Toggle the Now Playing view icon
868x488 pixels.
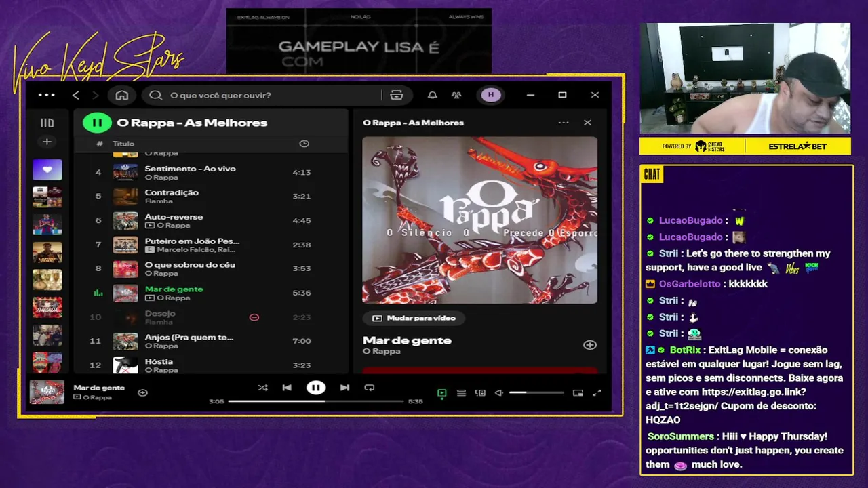(x=442, y=392)
